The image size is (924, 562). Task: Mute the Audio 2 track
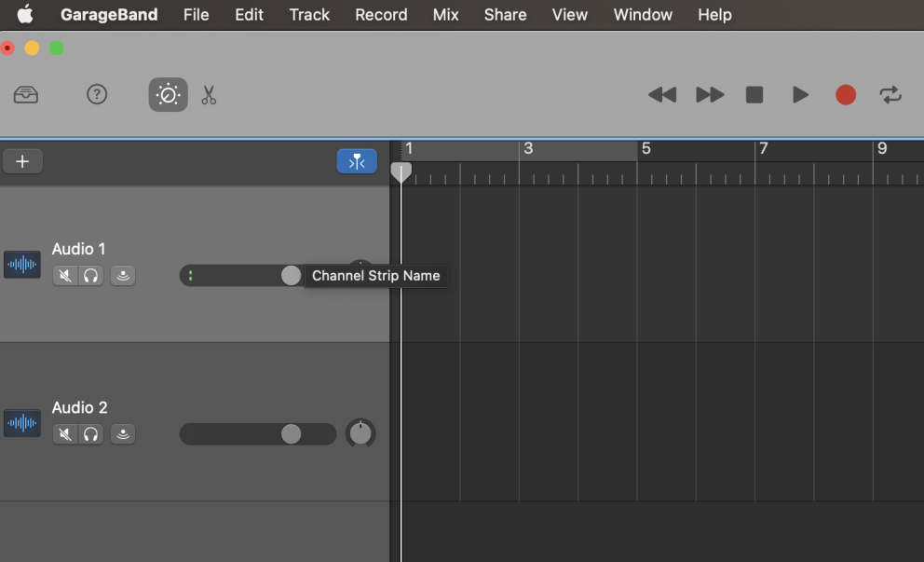point(65,434)
